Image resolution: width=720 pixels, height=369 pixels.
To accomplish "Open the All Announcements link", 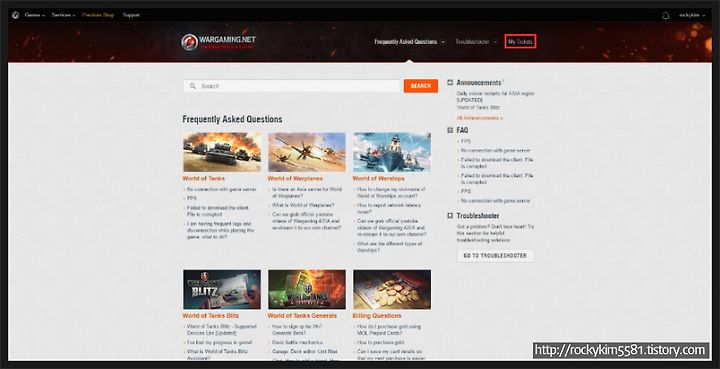I will (x=479, y=118).
